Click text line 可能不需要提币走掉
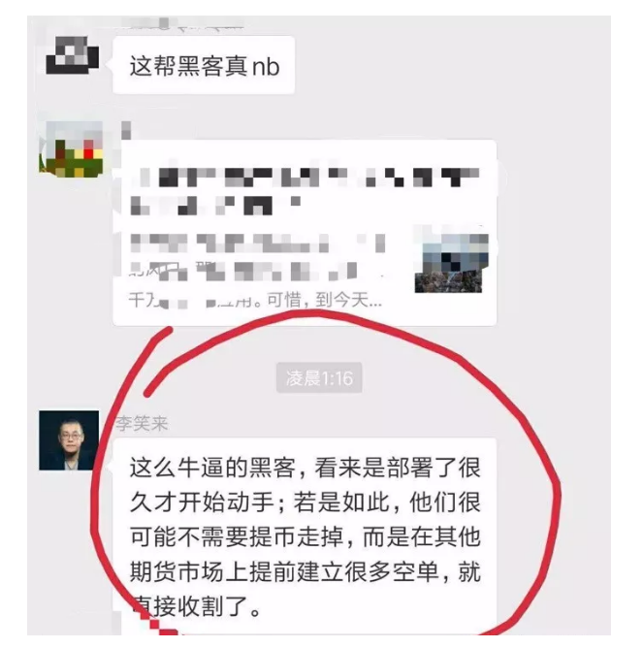644x648 pixels. pyautogui.click(x=306, y=537)
